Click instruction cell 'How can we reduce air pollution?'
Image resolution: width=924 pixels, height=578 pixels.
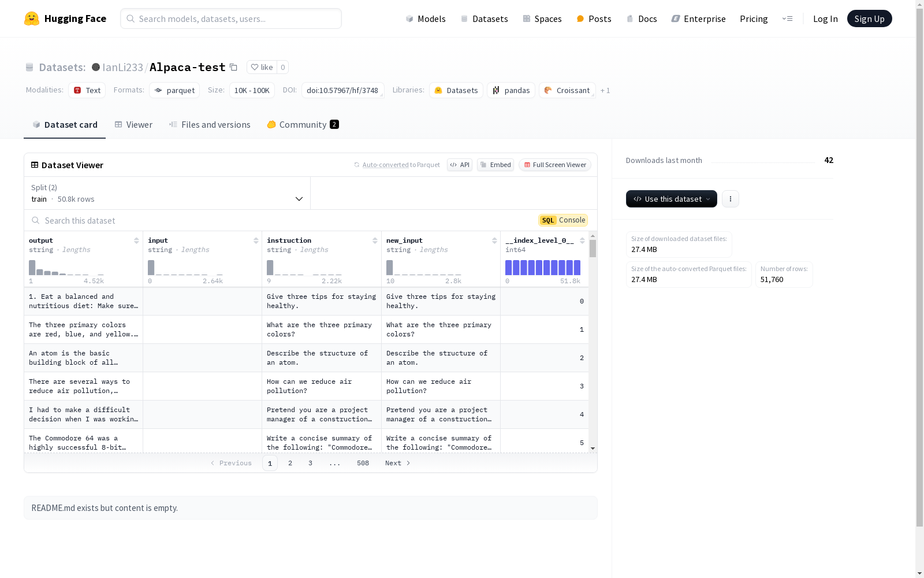point(321,386)
